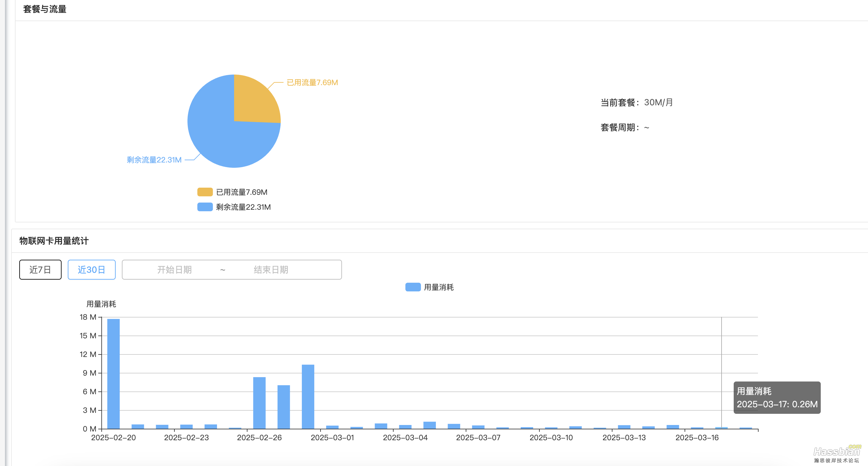
Task: Click the 2025-02-20 usage bar
Action: click(x=113, y=374)
